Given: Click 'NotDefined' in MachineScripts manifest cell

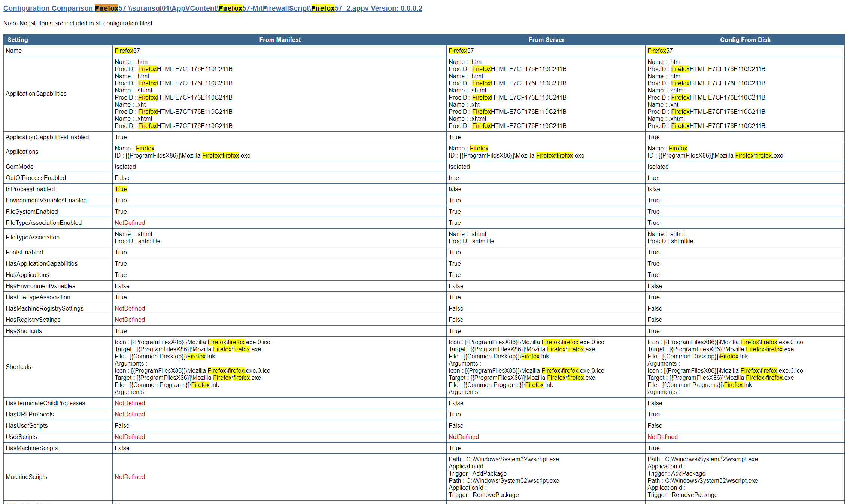Looking at the screenshot, I should pyautogui.click(x=130, y=477).
